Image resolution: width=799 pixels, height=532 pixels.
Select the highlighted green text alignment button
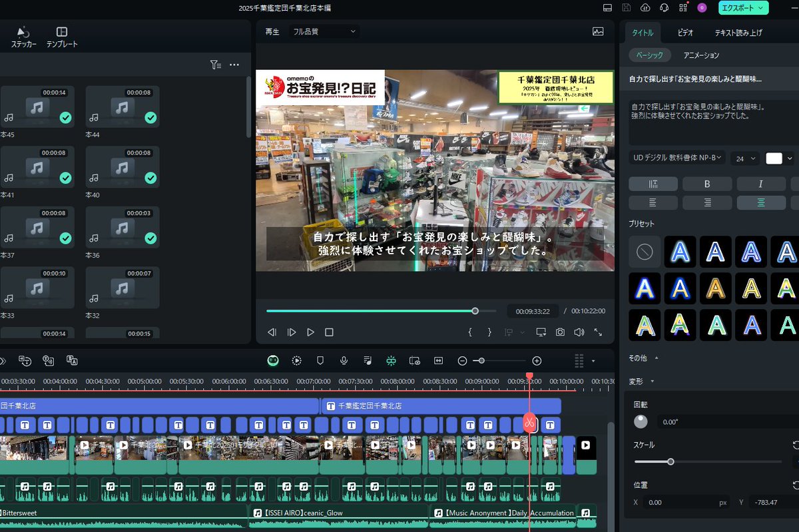click(x=761, y=202)
